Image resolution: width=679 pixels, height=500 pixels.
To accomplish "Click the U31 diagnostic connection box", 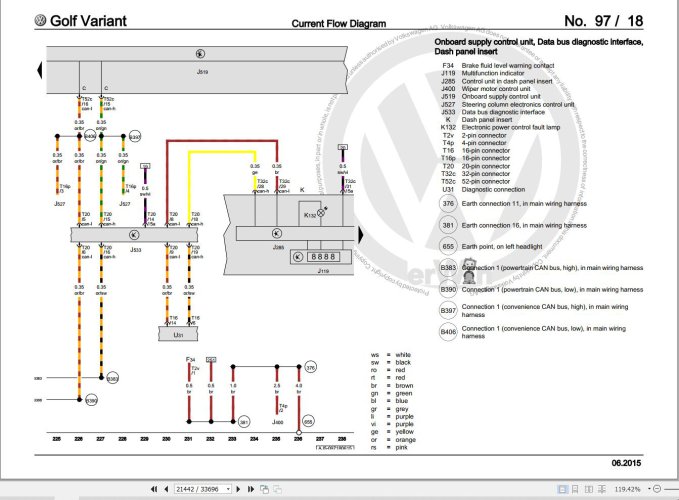I will (178, 335).
